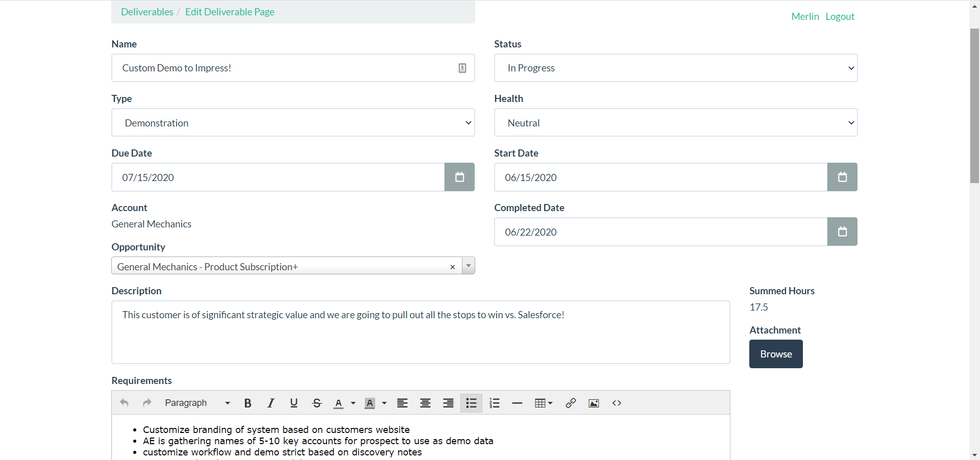The height and width of the screenshot is (460, 980).
Task: Apply italic formatting in editor toolbar
Action: [x=271, y=403]
